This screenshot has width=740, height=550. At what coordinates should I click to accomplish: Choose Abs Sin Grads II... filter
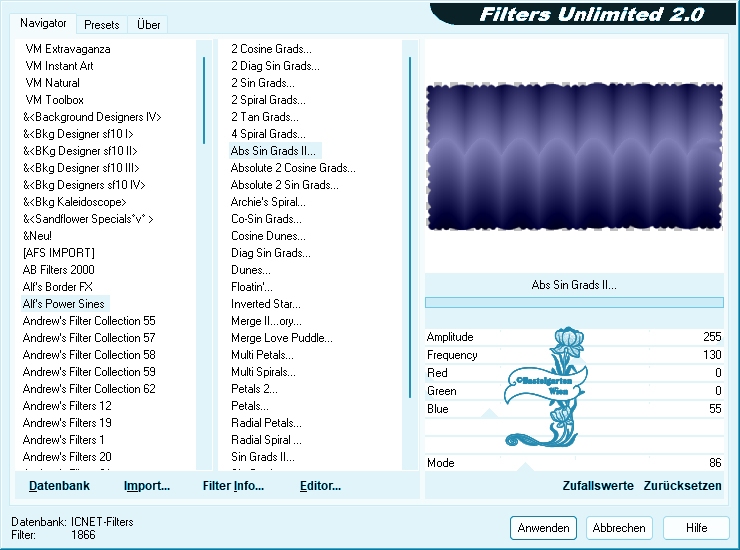[273, 151]
